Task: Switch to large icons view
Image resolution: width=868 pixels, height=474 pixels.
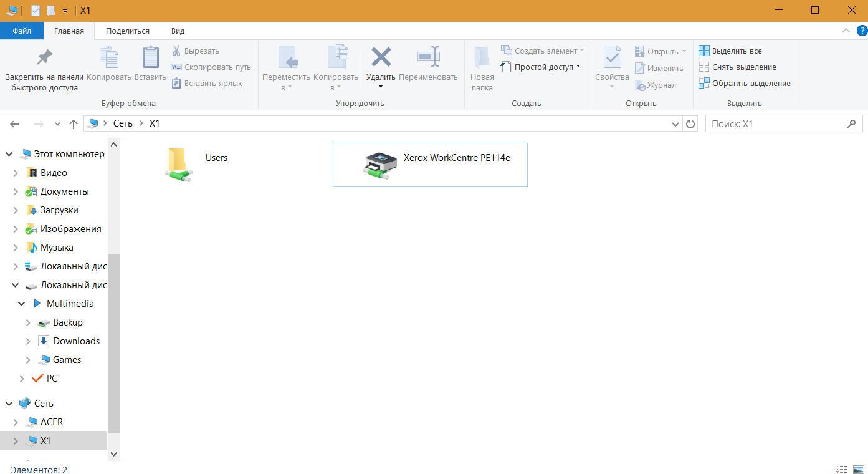Action: (x=858, y=469)
